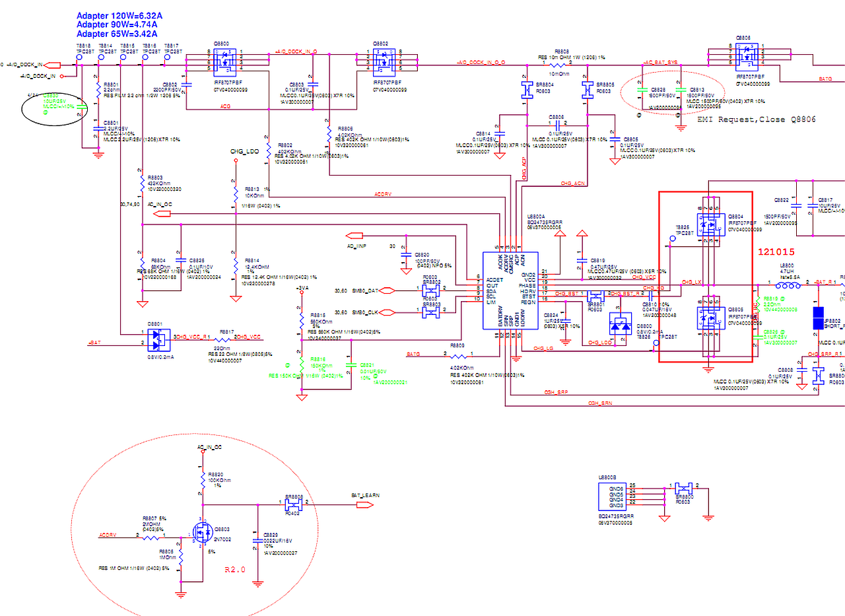Select the SR8803 jumper on SMB0_CLK line

(x=431, y=312)
